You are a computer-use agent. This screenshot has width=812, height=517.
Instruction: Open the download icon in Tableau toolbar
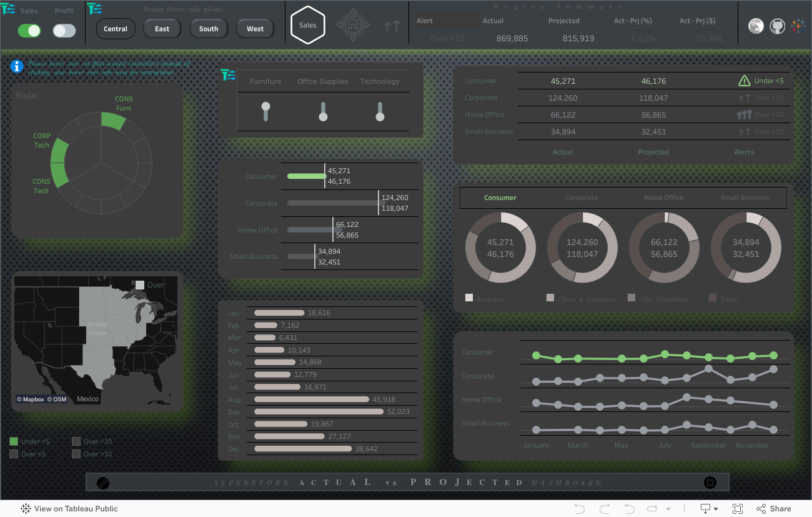point(708,509)
